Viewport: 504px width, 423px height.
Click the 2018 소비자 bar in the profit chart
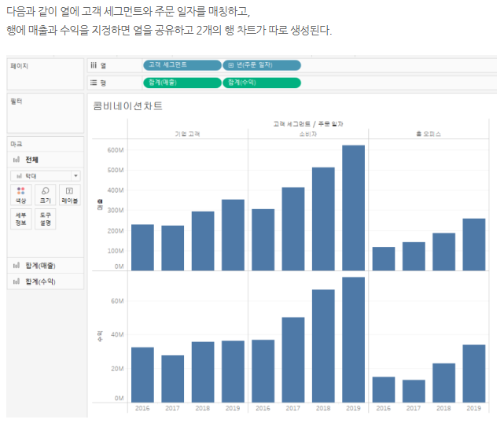[x=323, y=345]
